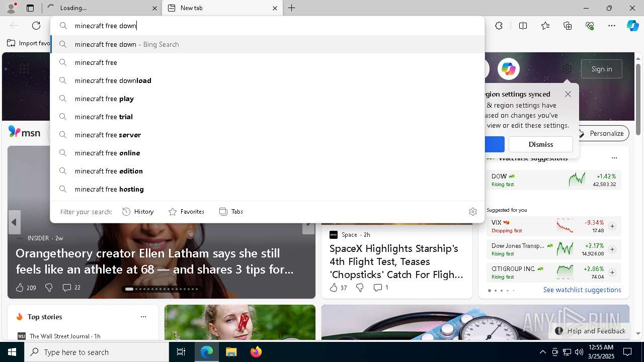The image size is (644, 362).
Task: Filter the search by History
Action: [x=138, y=212]
